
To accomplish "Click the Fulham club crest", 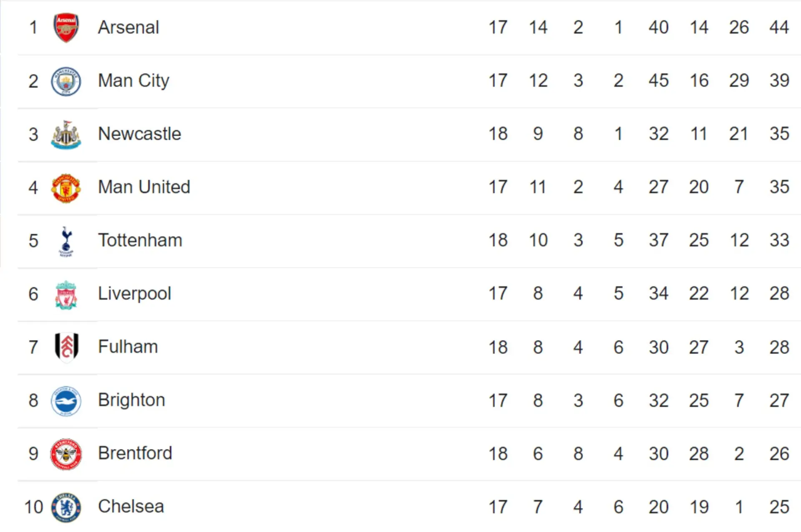I will click(x=66, y=347).
